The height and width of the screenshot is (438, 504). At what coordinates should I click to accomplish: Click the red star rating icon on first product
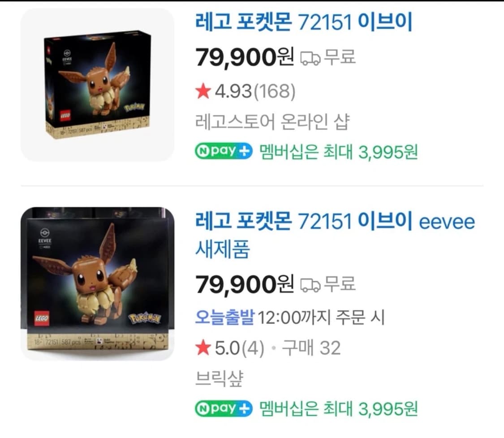203,90
